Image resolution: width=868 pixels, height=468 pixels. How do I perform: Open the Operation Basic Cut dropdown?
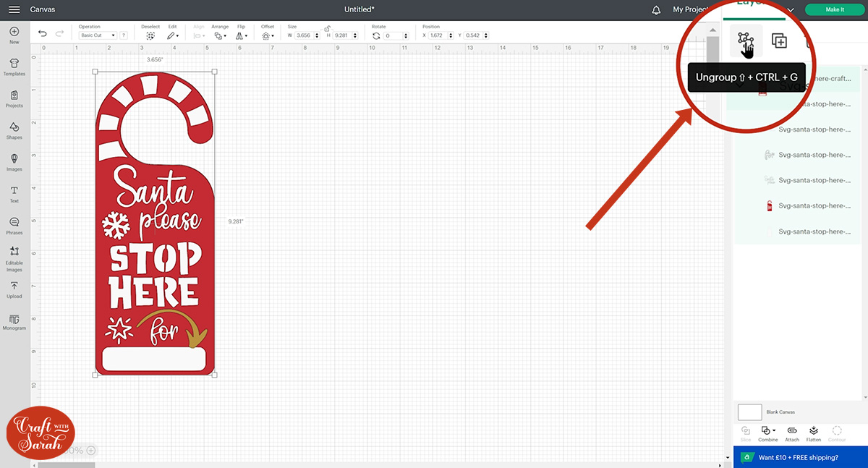98,35
